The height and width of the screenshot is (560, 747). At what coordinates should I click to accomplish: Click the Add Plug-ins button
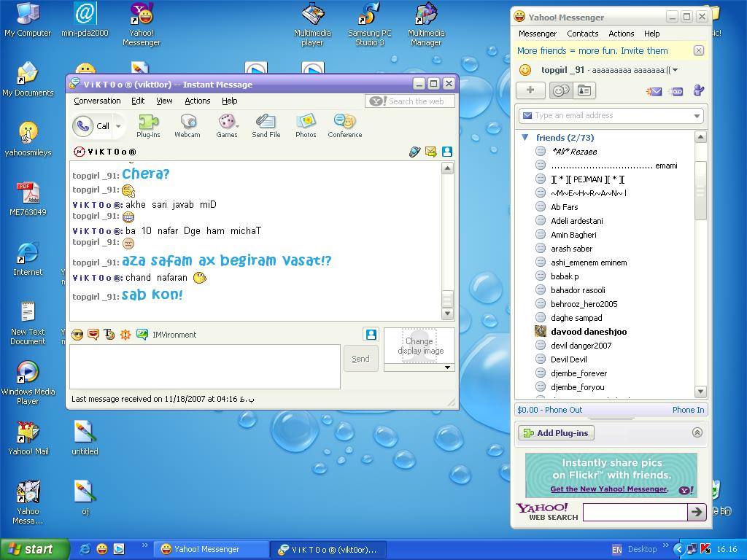pos(556,433)
